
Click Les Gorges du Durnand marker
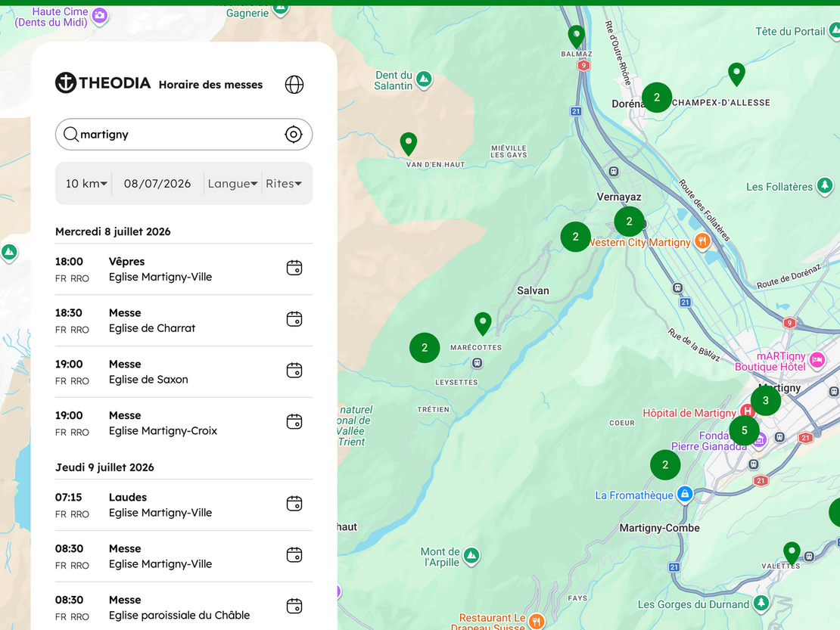(x=761, y=604)
